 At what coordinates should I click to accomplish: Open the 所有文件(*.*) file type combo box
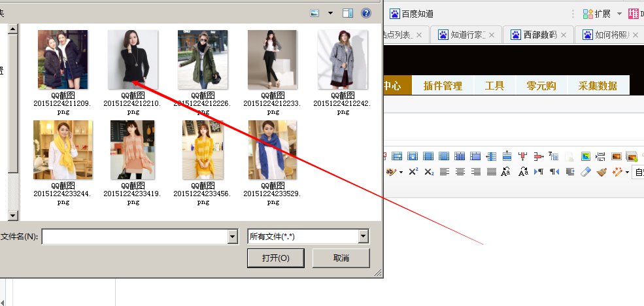[309, 237]
